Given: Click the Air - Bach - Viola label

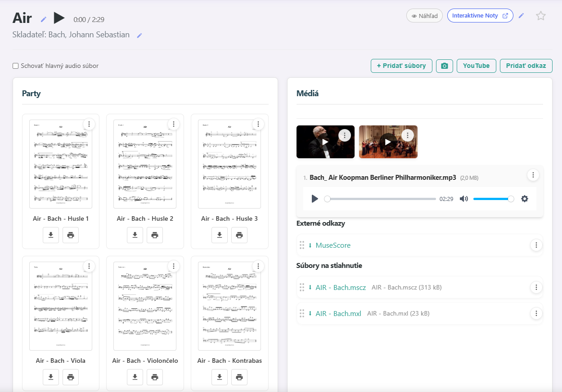Looking at the screenshot, I should point(61,361).
